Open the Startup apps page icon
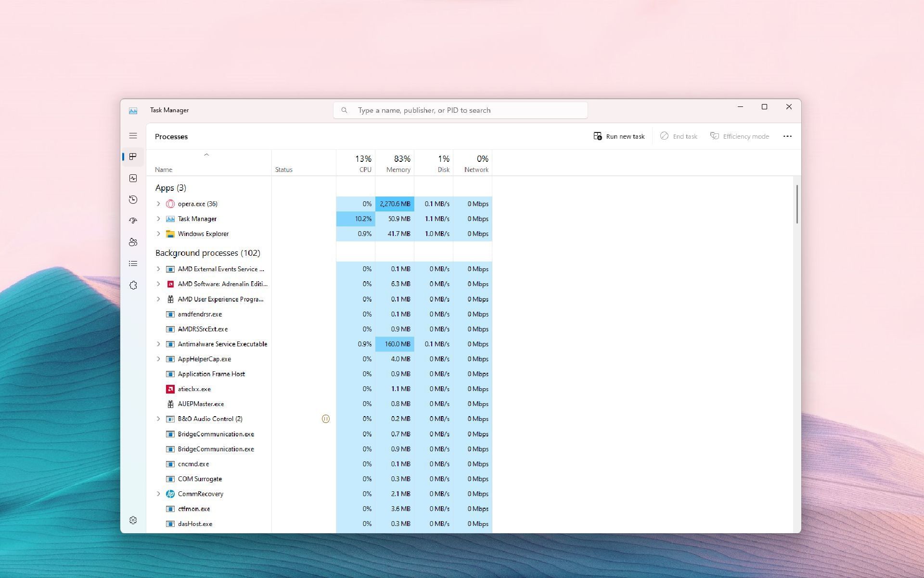924x578 pixels. 133,221
